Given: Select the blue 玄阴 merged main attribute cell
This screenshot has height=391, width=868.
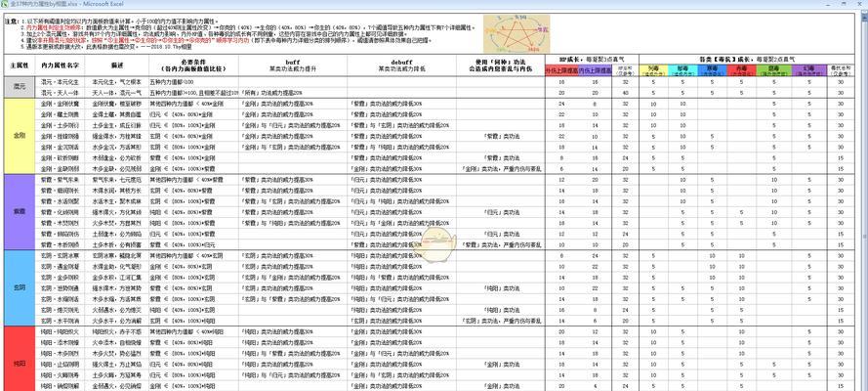Looking at the screenshot, I should (20, 287).
